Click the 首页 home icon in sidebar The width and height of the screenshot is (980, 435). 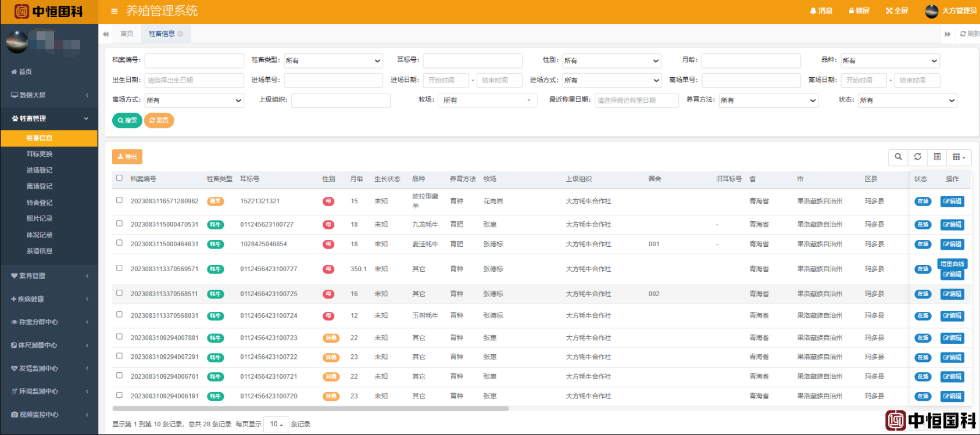pyautogui.click(x=14, y=72)
